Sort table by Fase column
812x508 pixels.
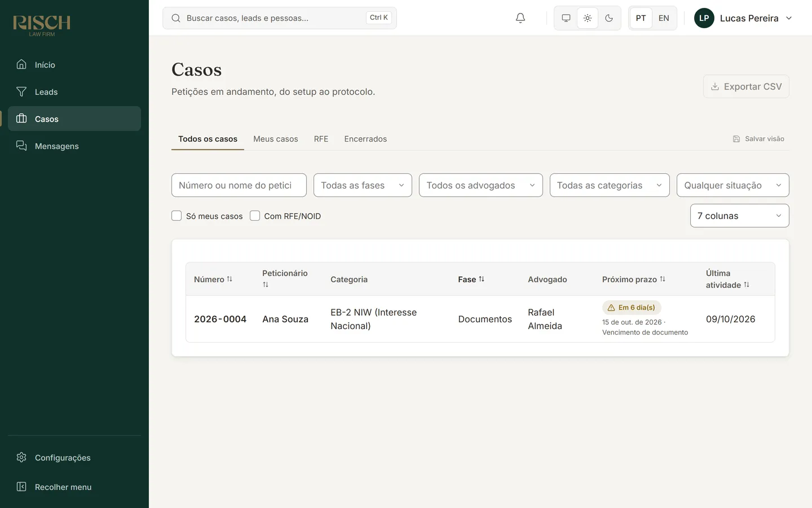pyautogui.click(x=471, y=279)
